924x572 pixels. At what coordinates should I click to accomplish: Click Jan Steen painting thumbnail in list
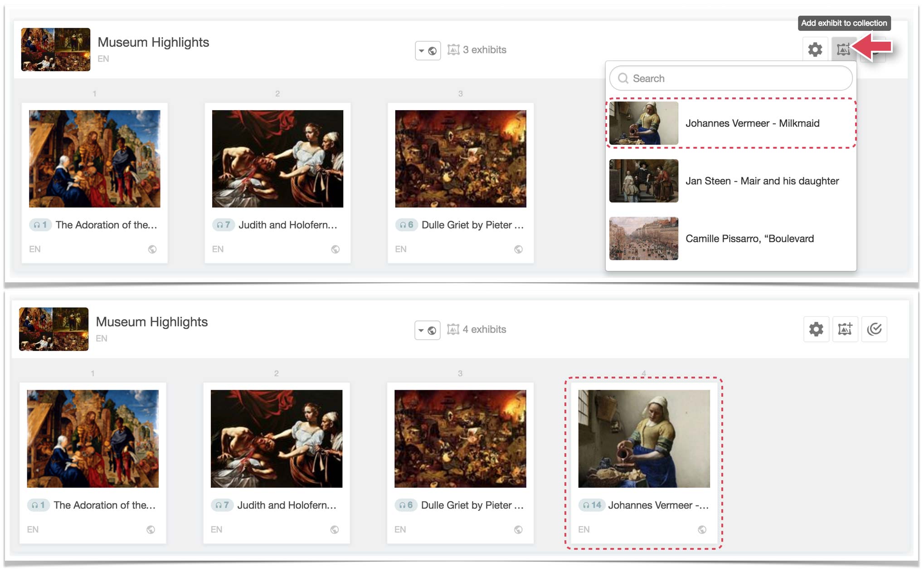(x=644, y=181)
